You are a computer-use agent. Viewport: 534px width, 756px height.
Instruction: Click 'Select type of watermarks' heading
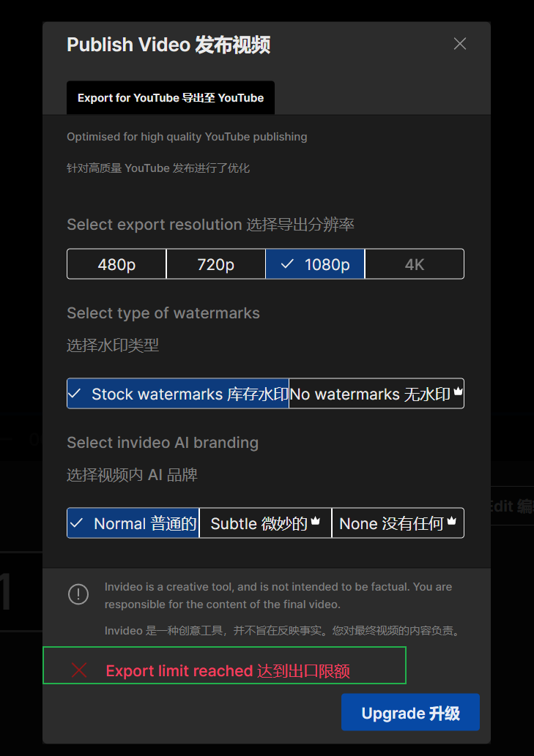[163, 313]
